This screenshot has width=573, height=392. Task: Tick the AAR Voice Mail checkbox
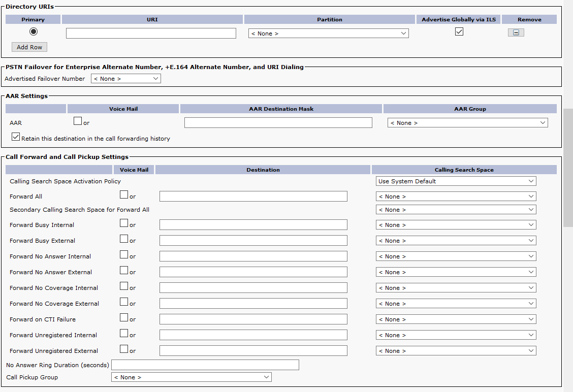coord(78,121)
